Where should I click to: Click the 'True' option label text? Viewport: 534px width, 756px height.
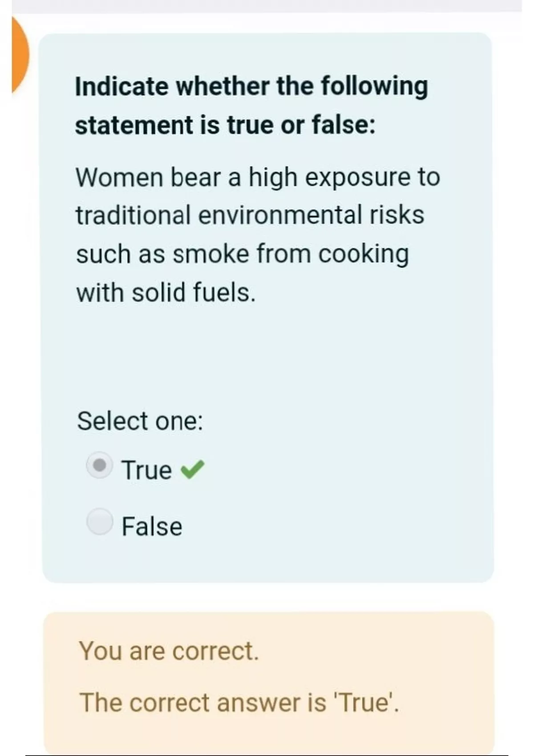(x=146, y=470)
